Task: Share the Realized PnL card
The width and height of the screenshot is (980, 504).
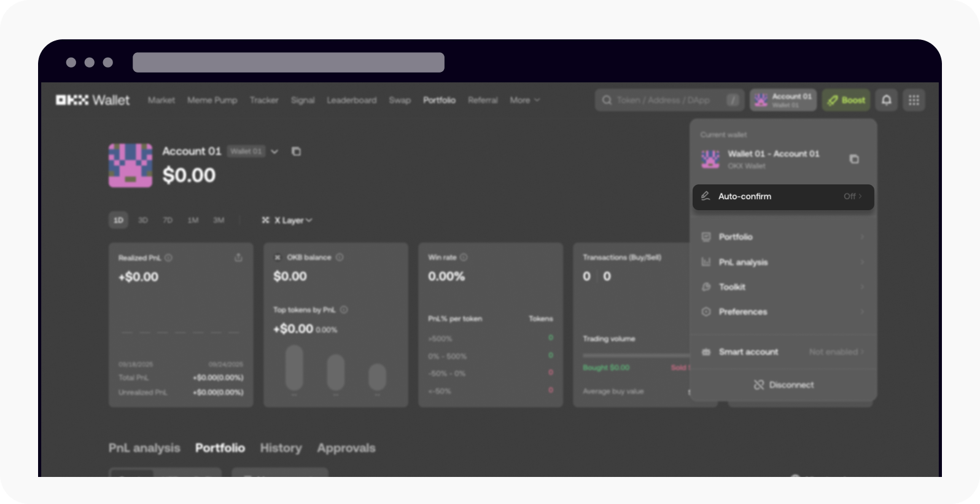Action: [x=238, y=258]
